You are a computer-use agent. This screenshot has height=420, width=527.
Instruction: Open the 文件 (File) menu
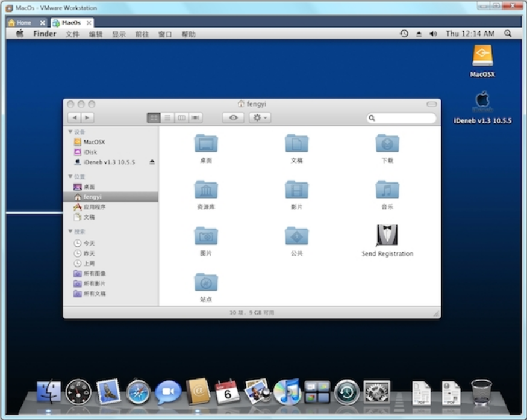[x=72, y=34]
